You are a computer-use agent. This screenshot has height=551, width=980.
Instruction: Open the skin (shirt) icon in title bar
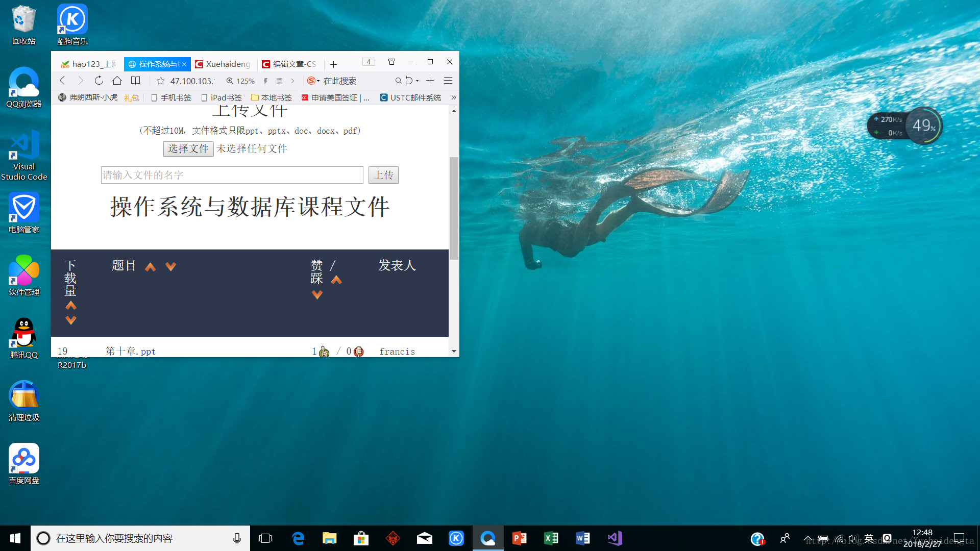point(392,62)
